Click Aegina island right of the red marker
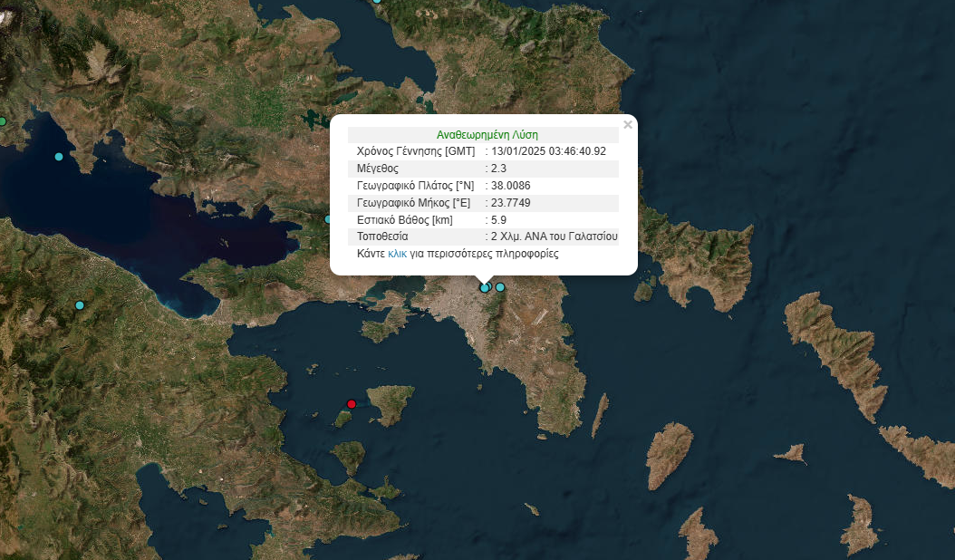 pyautogui.click(x=391, y=404)
